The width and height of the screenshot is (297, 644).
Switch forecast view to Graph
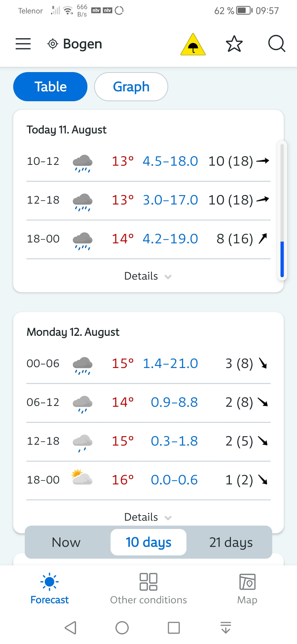tap(131, 87)
